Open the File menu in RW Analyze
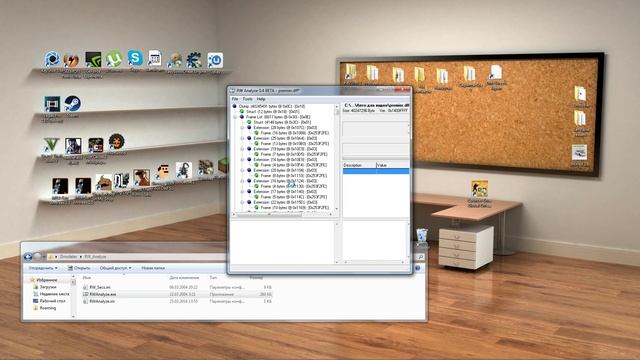640x360 pixels. (x=235, y=99)
